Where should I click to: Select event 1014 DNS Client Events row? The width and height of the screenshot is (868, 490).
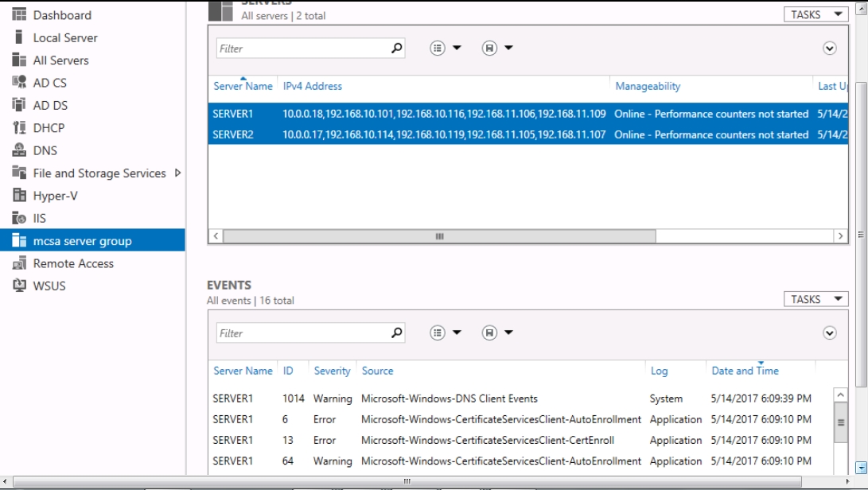(520, 399)
